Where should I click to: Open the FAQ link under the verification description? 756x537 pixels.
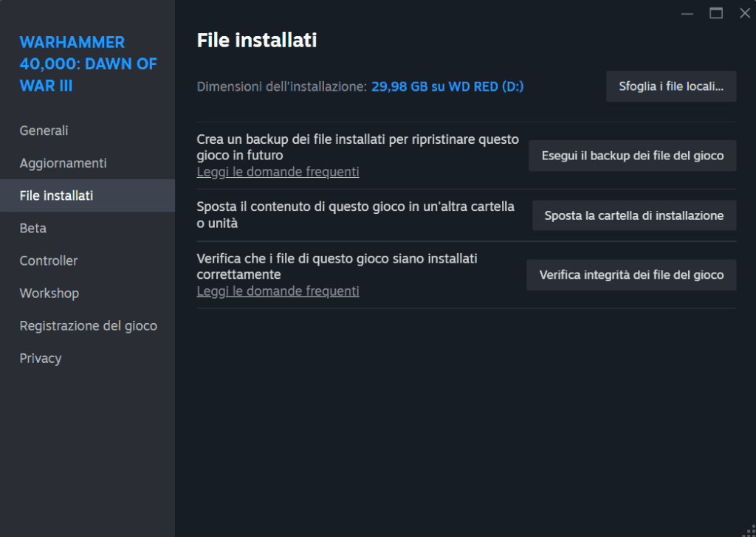point(278,291)
